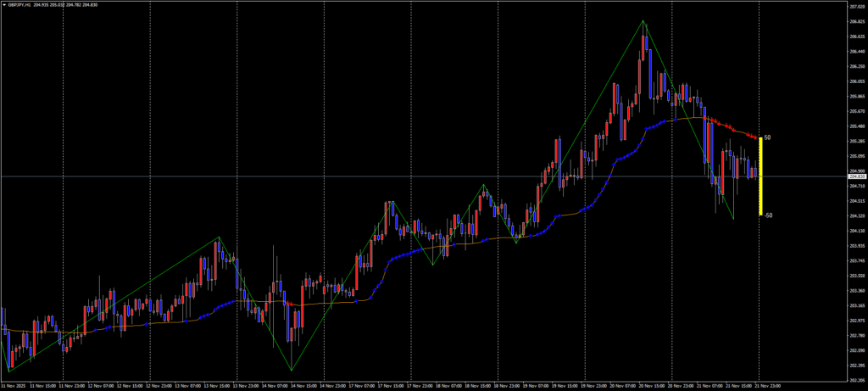This screenshot has height=391, width=868.
Task: Click the "17 Nov 15:00" time axis label
Action: [x=391, y=385]
